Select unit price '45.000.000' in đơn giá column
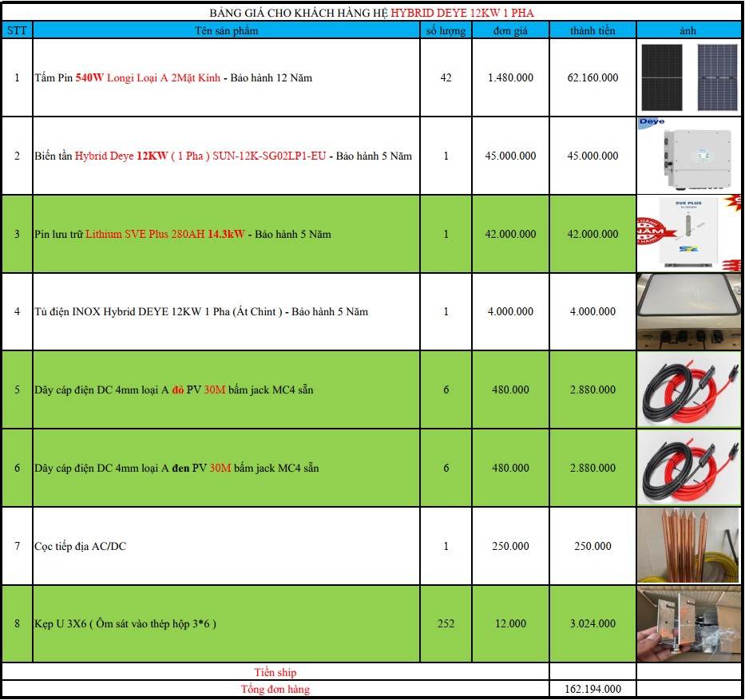Screen dimensions: 745x700 (510, 156)
